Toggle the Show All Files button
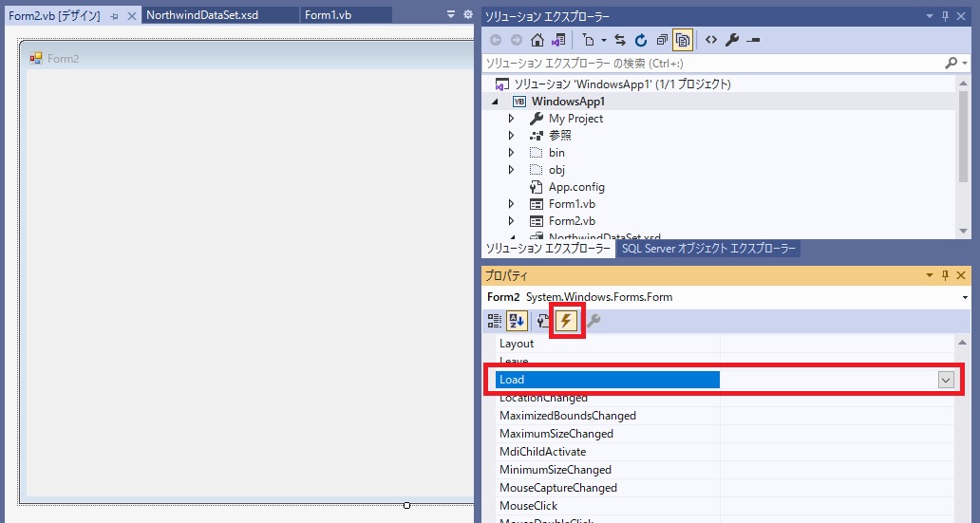 click(x=683, y=40)
